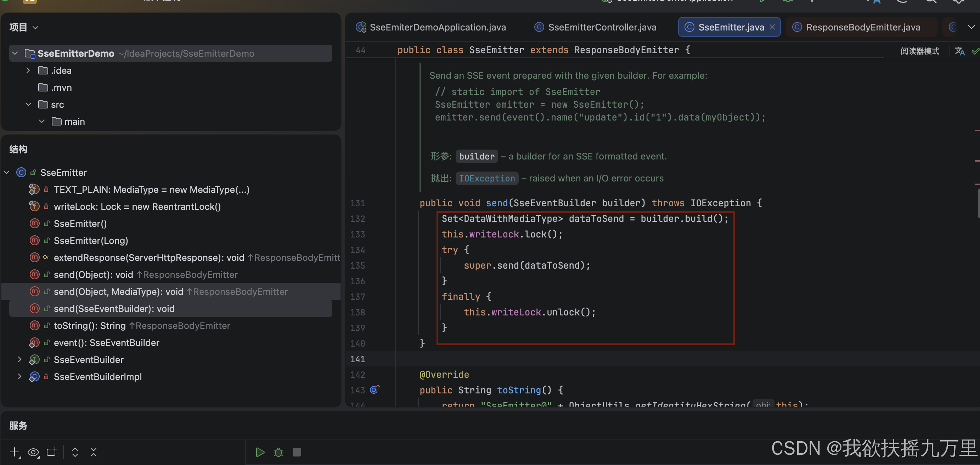
Task: Open services in new tab icon
Action: click(x=52, y=452)
